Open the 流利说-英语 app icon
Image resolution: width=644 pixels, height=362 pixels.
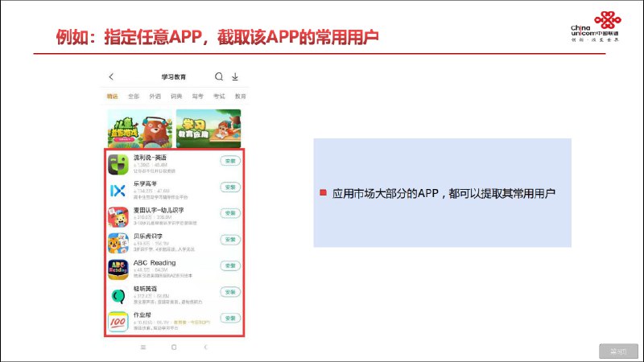(118, 164)
